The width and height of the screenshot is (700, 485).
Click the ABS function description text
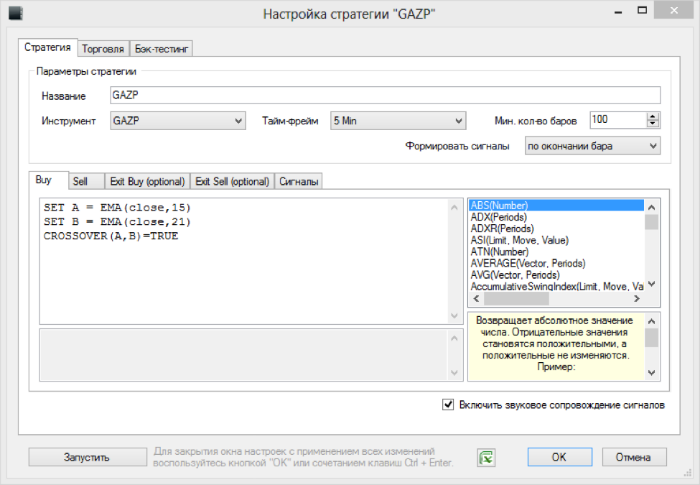[x=555, y=344]
